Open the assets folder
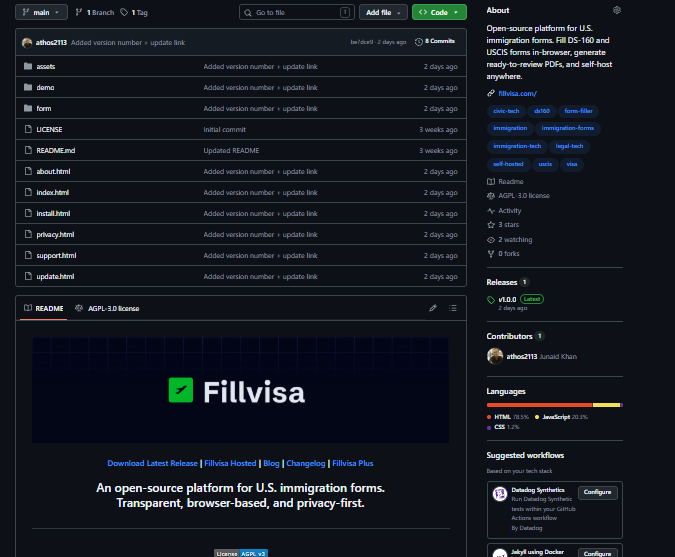 coord(46,66)
